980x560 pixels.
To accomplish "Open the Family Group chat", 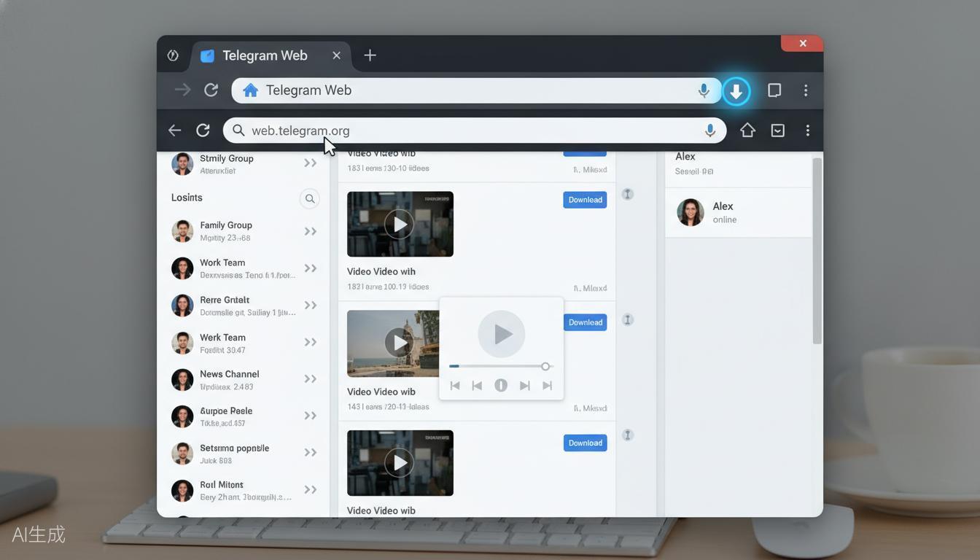I will tap(244, 231).
